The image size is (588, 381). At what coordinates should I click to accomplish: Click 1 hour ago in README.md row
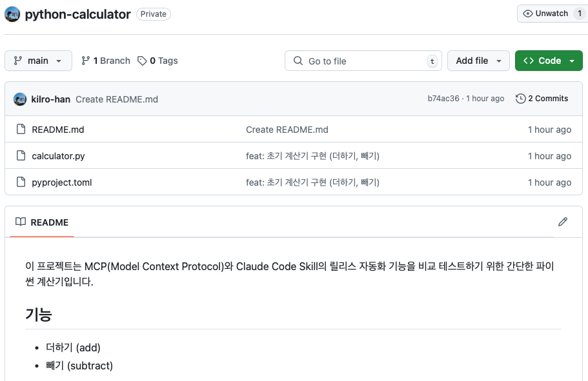click(549, 130)
